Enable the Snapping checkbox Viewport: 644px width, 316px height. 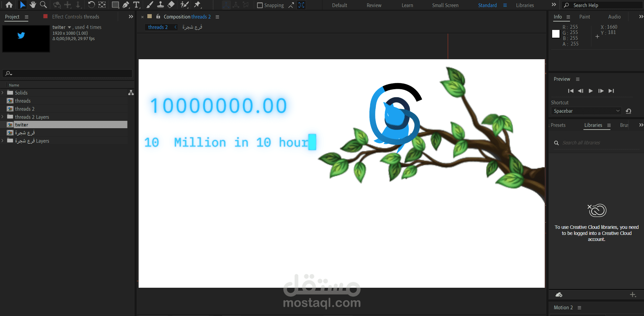(260, 5)
